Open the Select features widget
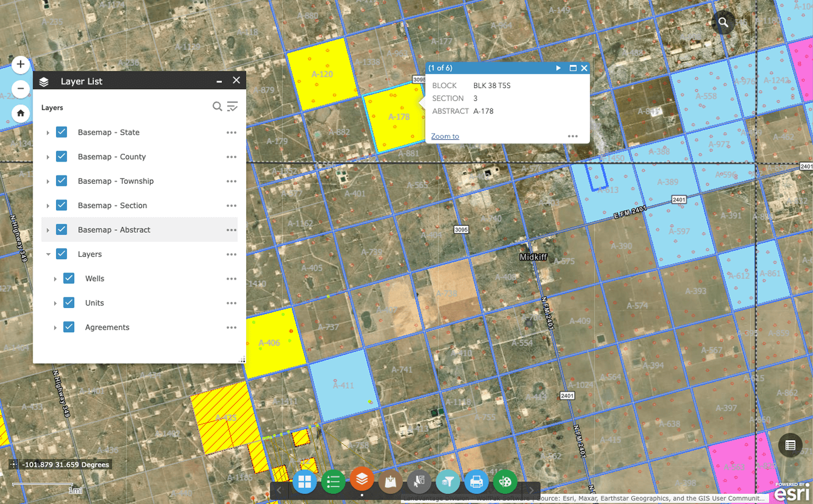This screenshot has width=813, height=504. point(419,482)
